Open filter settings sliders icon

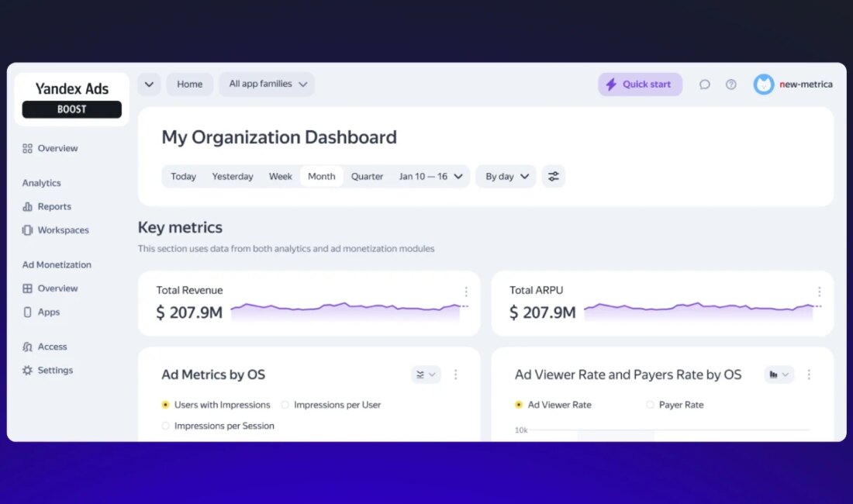pos(553,177)
